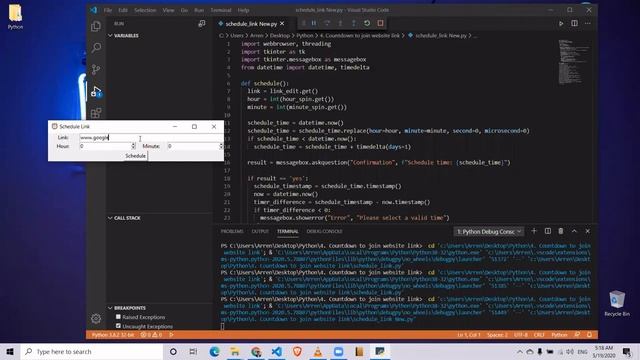Switch to the OUTPUT panel tab

click(x=260, y=231)
